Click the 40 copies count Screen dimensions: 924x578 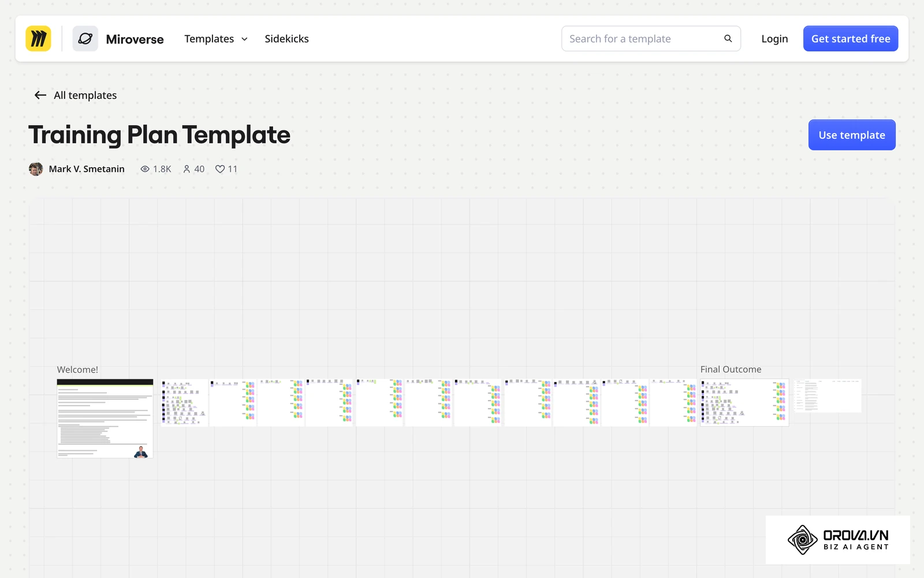pos(199,169)
